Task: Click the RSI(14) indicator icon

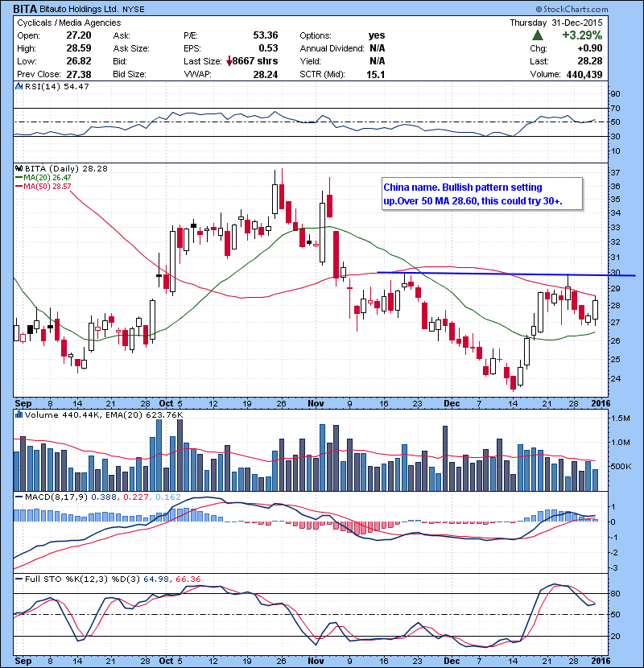Action: (x=19, y=86)
